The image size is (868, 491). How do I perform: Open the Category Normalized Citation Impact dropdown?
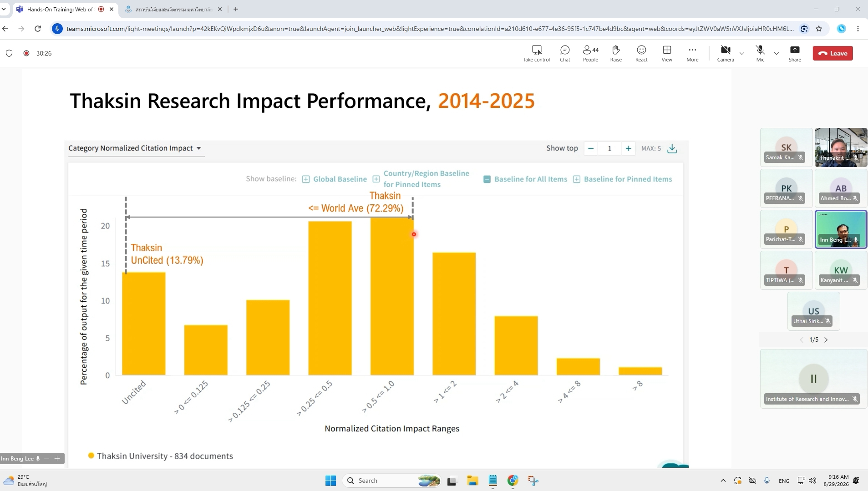point(136,148)
